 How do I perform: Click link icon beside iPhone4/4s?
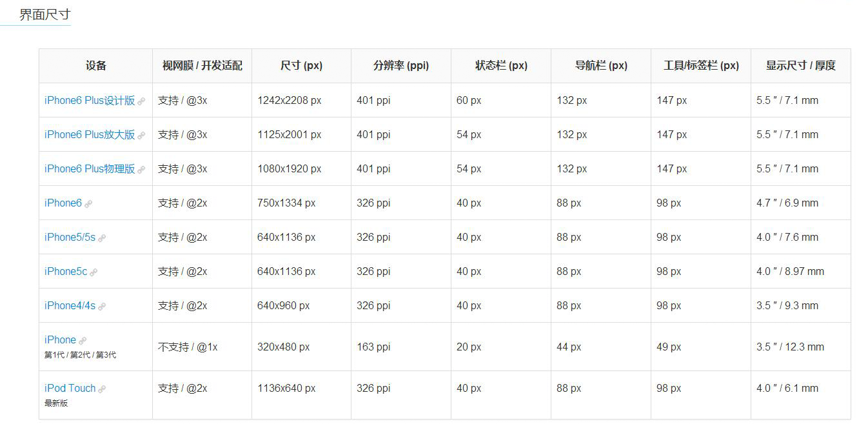tap(102, 307)
